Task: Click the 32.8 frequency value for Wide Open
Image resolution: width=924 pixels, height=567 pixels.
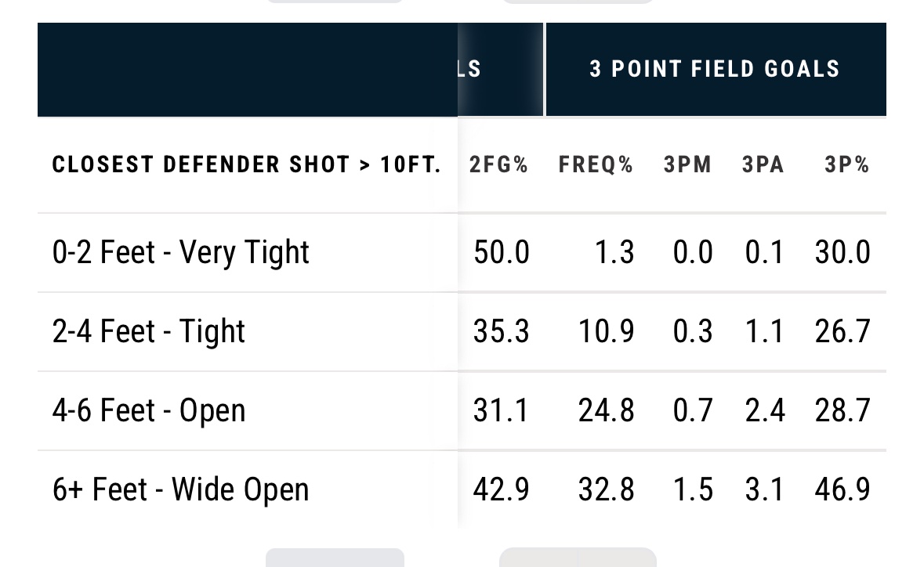Action: 607,489
